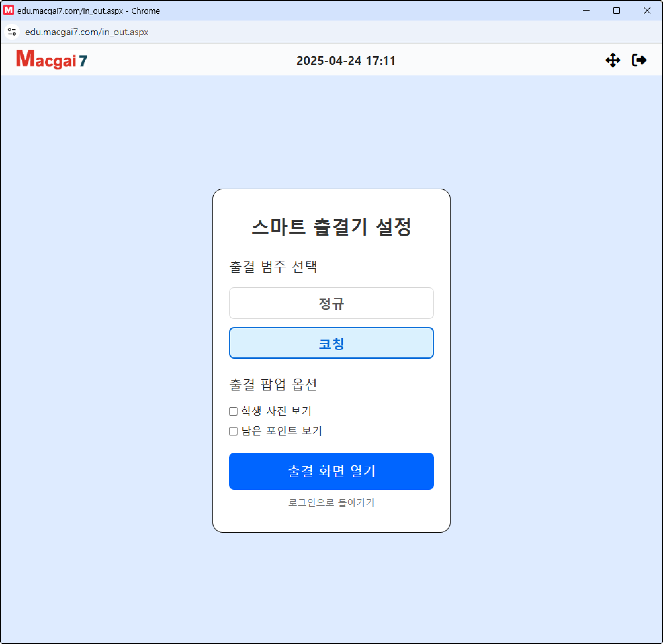Viewport: 663px width, 644px height.
Task: Click the logout exit icon
Action: click(x=639, y=60)
